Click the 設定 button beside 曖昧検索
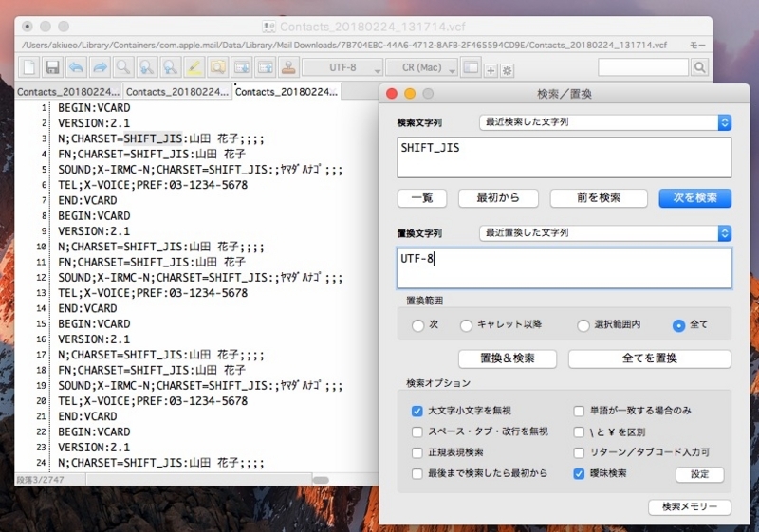Viewport: 759px width, 532px height. (x=700, y=474)
